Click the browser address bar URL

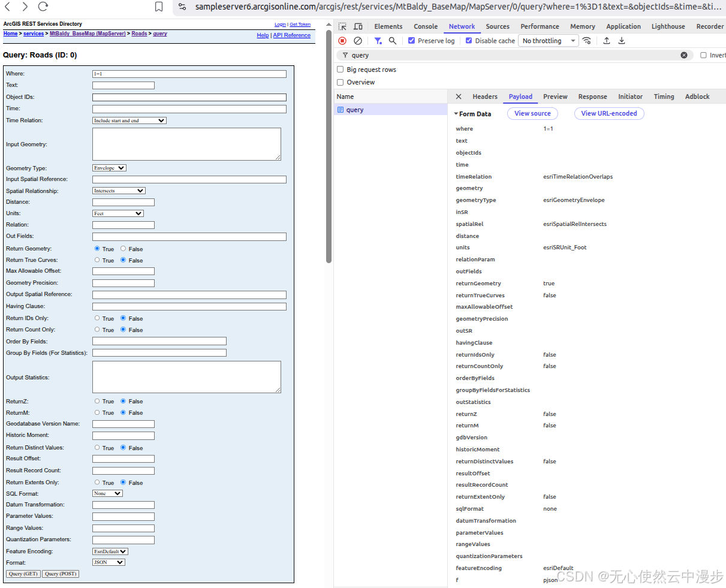click(457, 7)
